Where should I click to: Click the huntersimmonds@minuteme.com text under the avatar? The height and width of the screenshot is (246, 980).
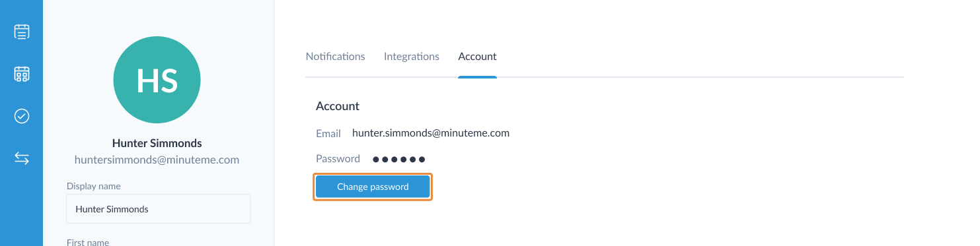pos(157,160)
